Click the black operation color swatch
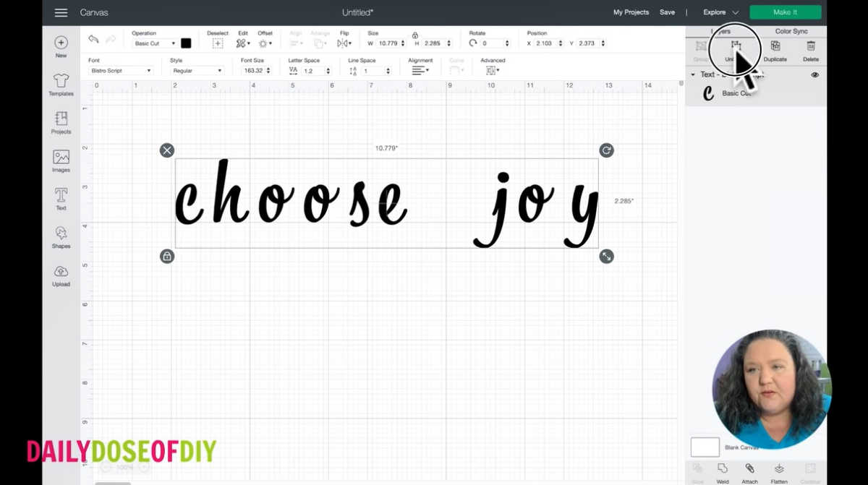Viewport: 868px width, 485px height. 186,43
